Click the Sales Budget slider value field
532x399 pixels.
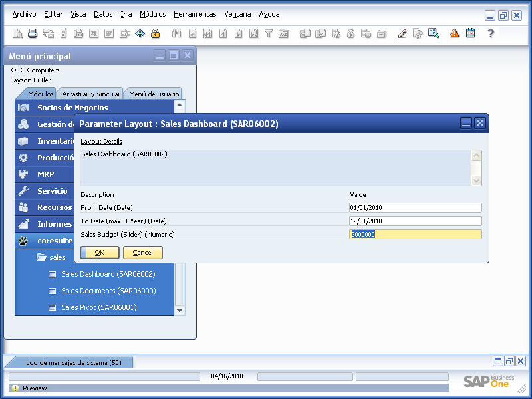click(x=416, y=234)
